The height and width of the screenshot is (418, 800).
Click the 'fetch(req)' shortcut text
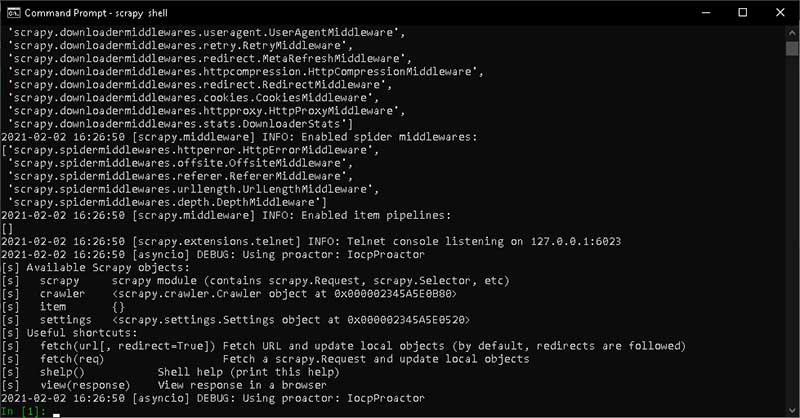(x=72, y=359)
